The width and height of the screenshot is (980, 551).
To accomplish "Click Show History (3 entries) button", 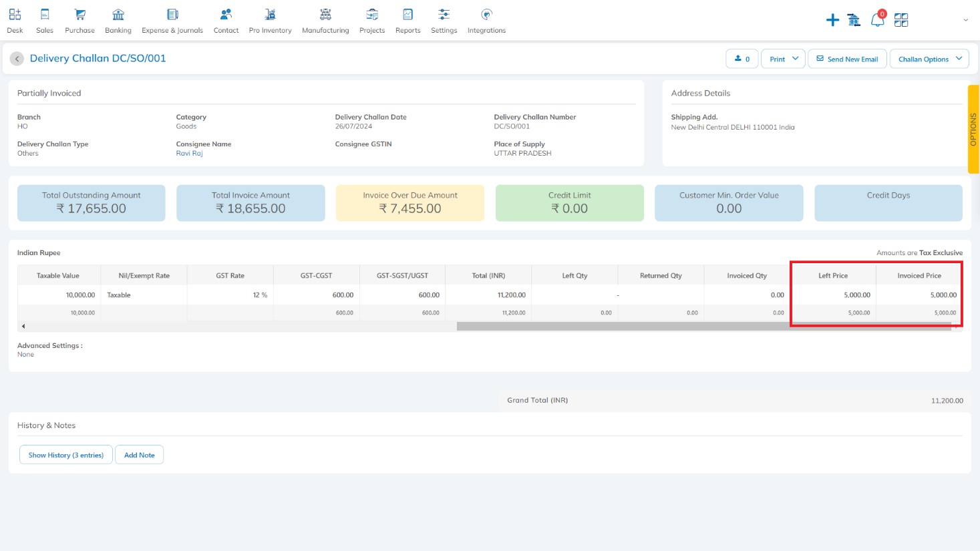I will (65, 455).
